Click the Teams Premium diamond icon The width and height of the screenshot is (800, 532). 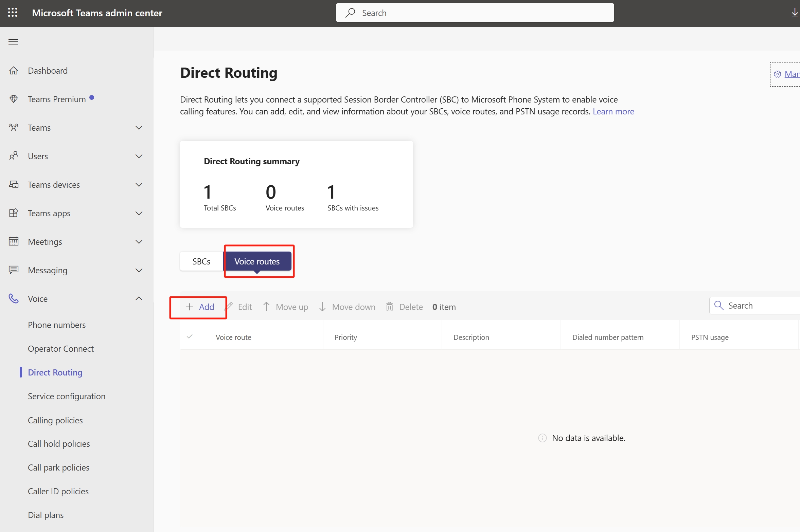tap(14, 99)
